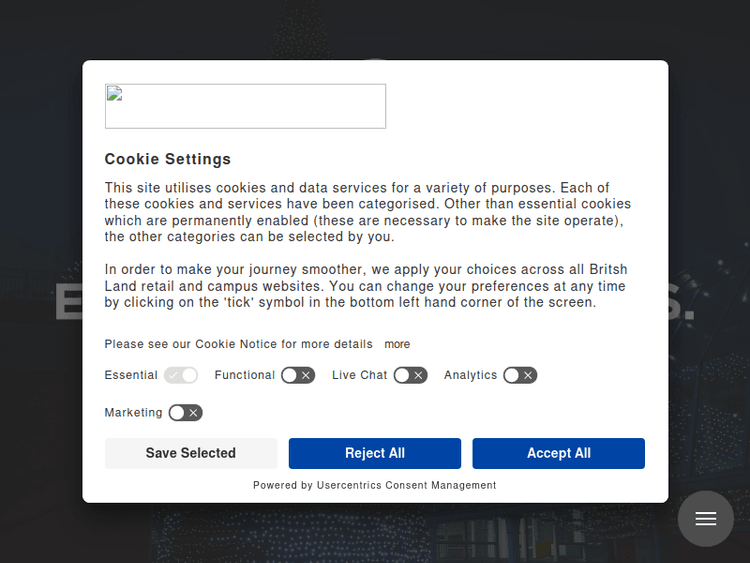Click the Live Chat category label
This screenshot has height=563, width=750.
click(359, 375)
